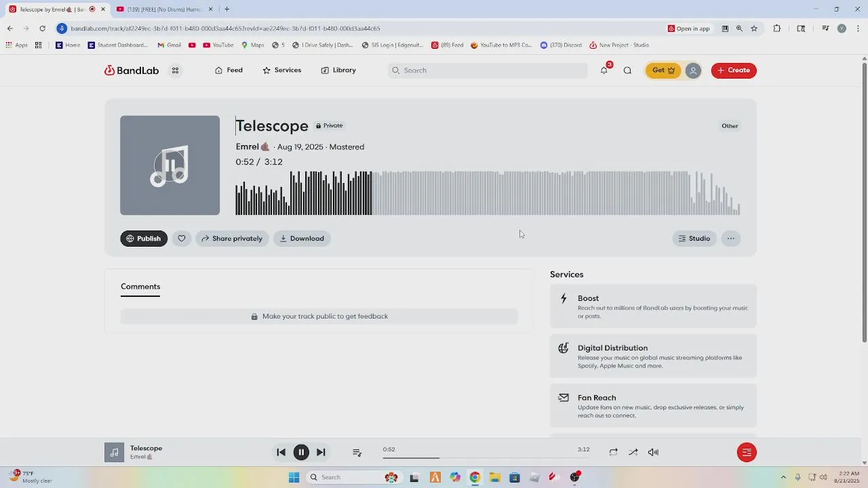Open the Windows Start menu

tap(294, 477)
